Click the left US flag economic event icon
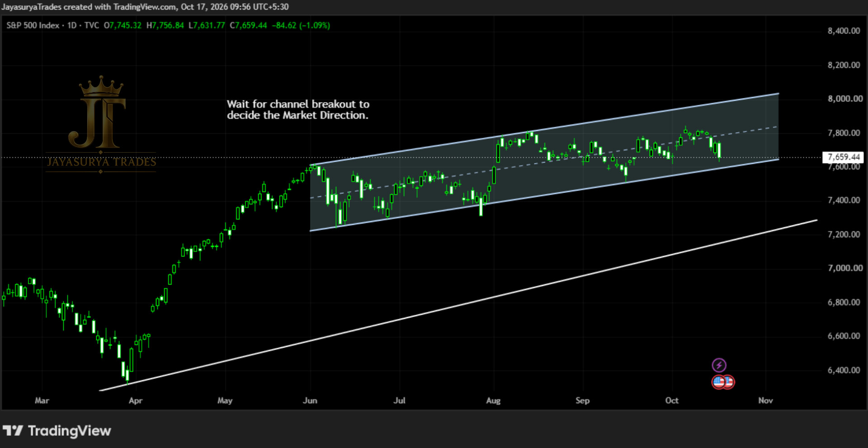The height and width of the screenshot is (448, 868). pos(718,382)
